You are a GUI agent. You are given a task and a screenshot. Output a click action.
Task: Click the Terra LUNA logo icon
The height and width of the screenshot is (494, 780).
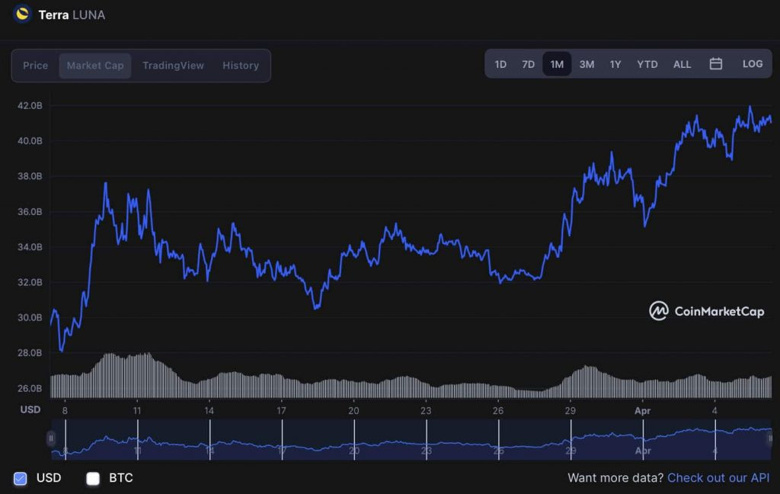click(21, 14)
